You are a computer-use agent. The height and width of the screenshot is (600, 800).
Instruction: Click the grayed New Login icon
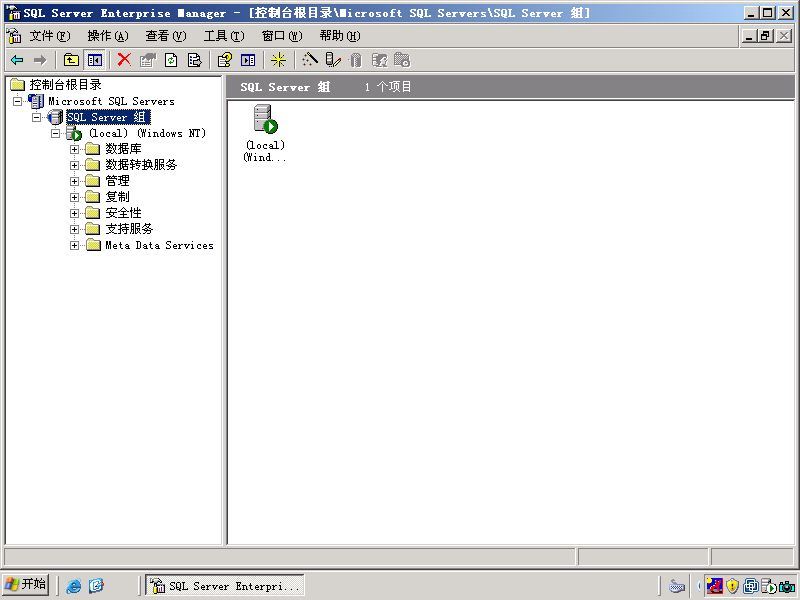pos(379,60)
